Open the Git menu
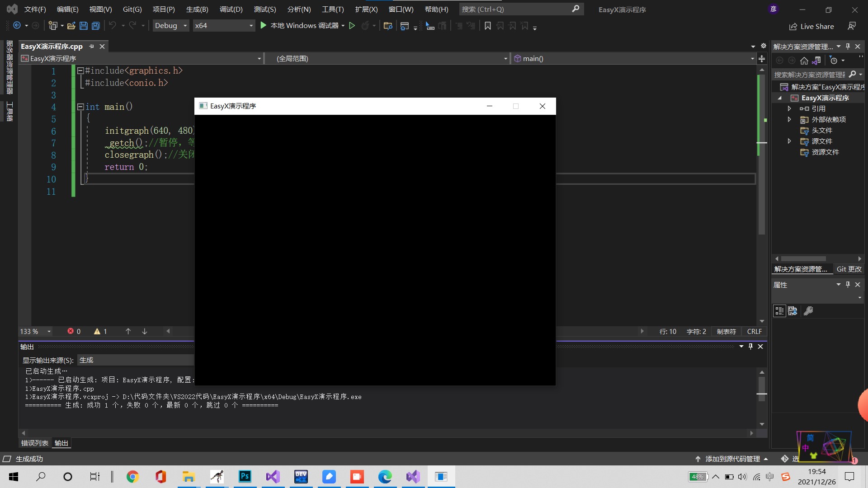 pyautogui.click(x=132, y=9)
